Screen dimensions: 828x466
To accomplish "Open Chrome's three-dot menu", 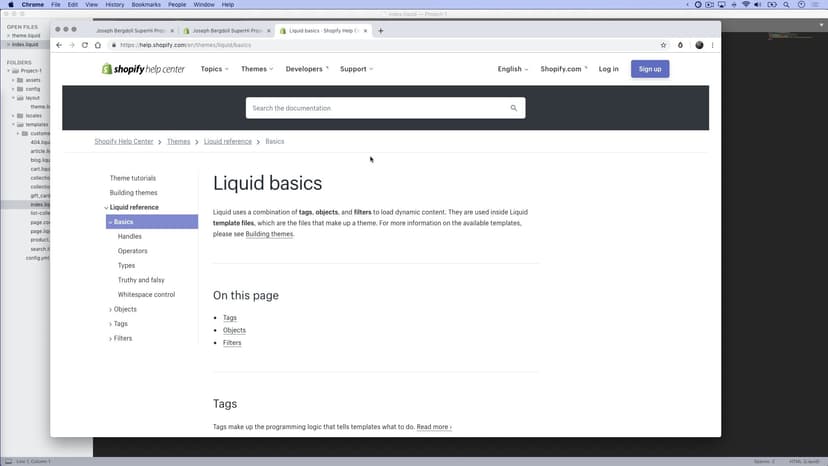I will click(x=713, y=45).
